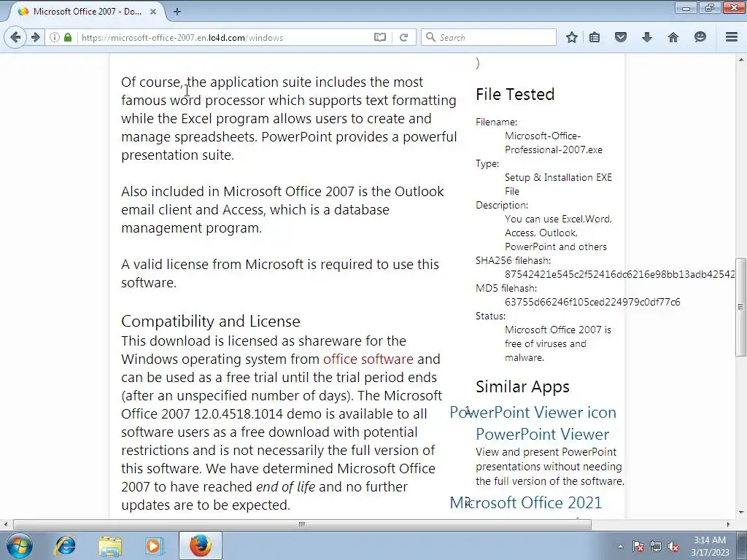Click the scroll down arrow
This screenshot has width=747, height=560.
(x=741, y=513)
